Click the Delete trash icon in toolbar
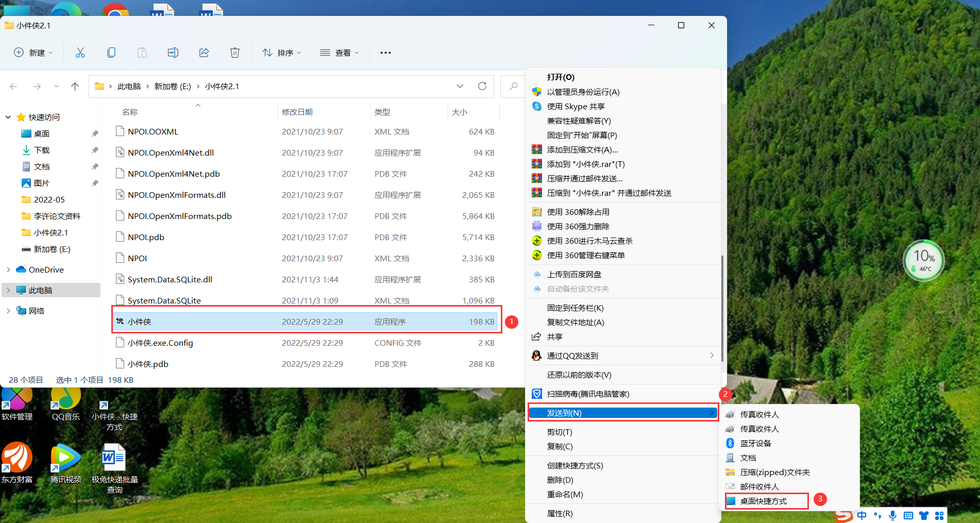This screenshot has height=523, width=980. [235, 53]
